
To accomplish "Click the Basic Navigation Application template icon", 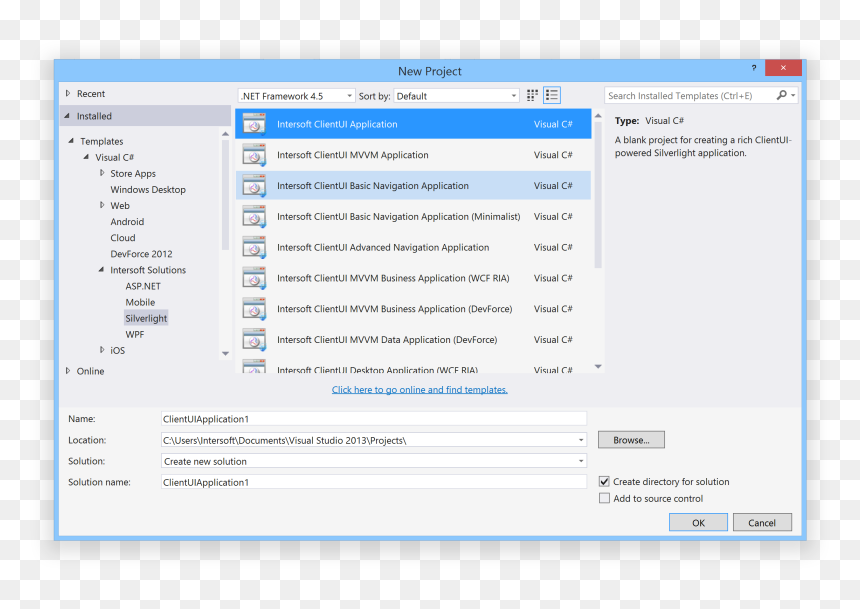I will (x=254, y=186).
